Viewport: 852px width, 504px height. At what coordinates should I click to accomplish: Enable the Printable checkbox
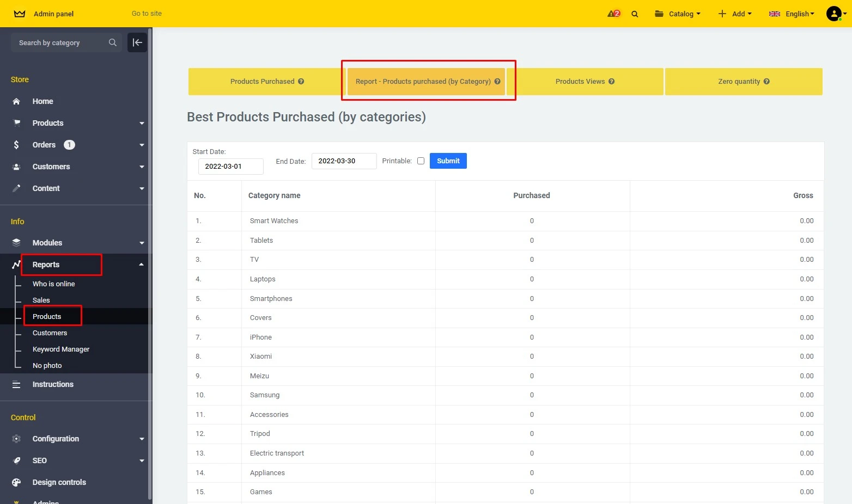(x=421, y=161)
